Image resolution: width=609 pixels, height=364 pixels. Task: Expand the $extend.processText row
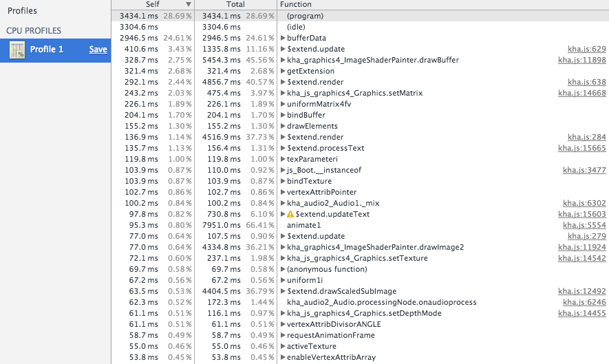(x=283, y=148)
